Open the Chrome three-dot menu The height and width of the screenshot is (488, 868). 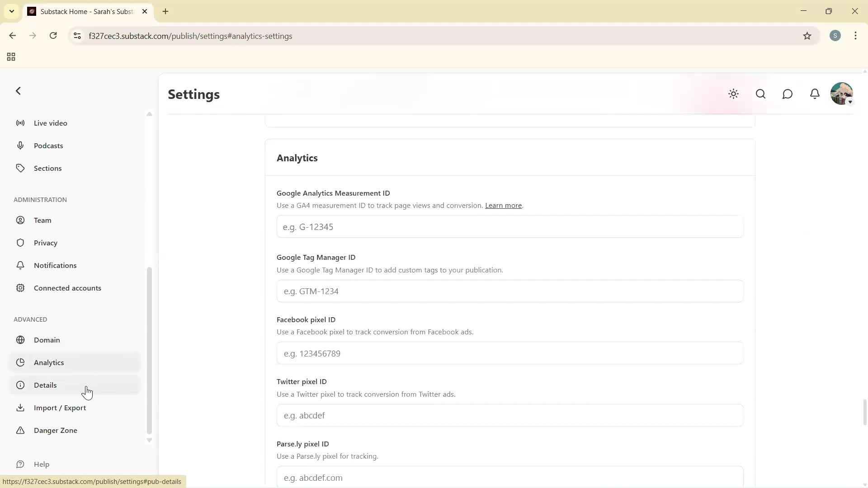855,36
